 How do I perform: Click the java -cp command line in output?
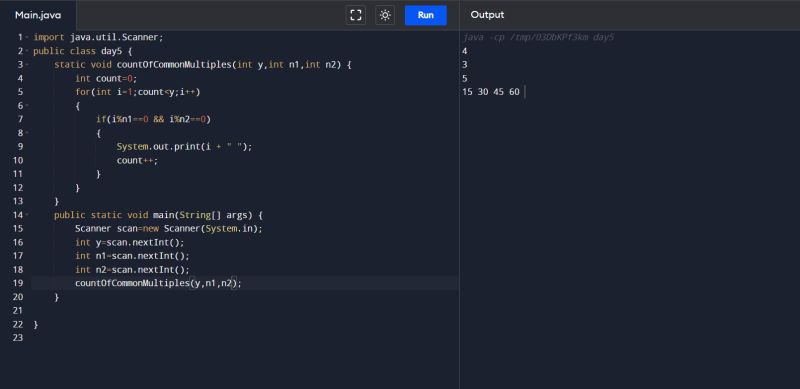pos(538,37)
